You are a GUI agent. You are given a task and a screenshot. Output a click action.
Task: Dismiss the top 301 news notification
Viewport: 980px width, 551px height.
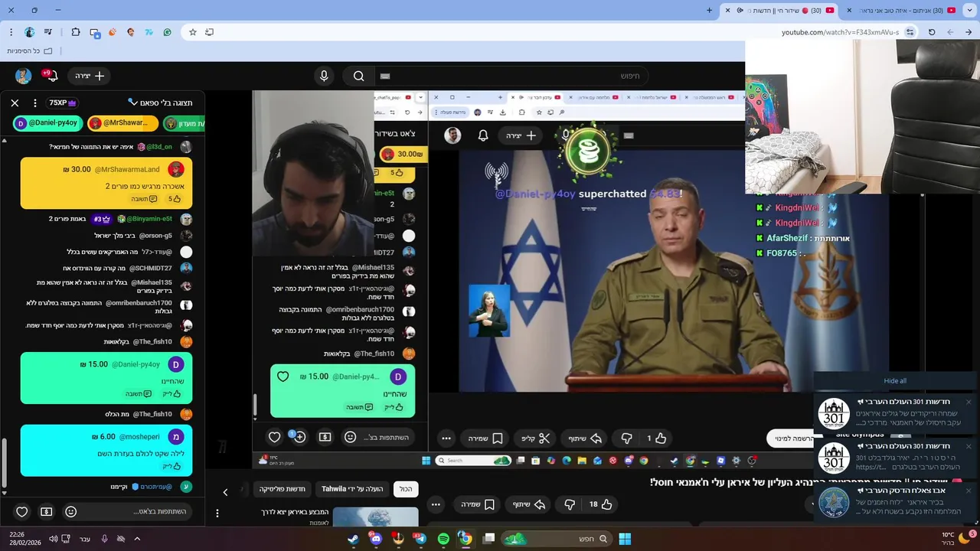click(x=968, y=403)
